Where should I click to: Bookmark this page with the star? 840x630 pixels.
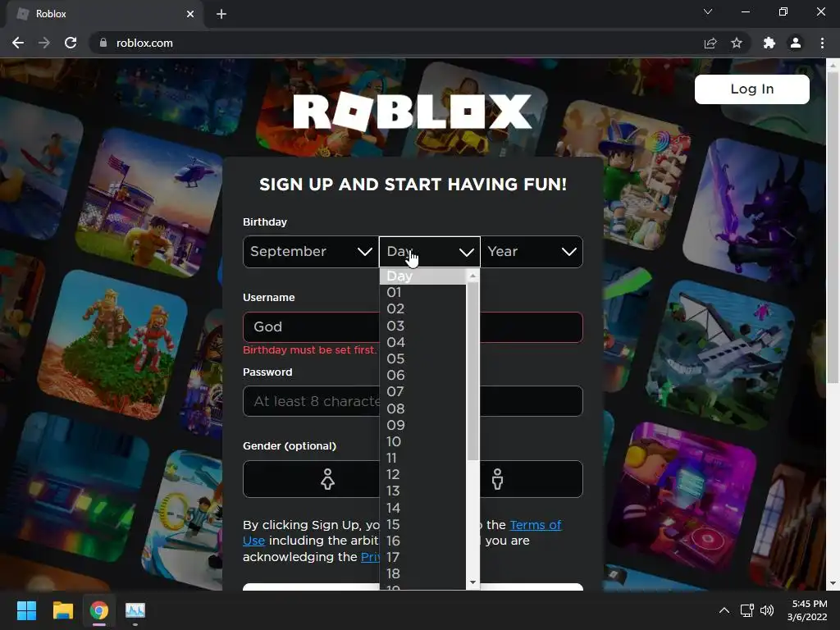pos(737,43)
